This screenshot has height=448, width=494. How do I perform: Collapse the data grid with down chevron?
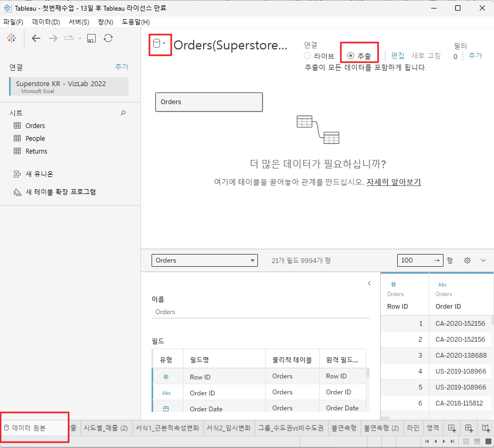[483, 260]
